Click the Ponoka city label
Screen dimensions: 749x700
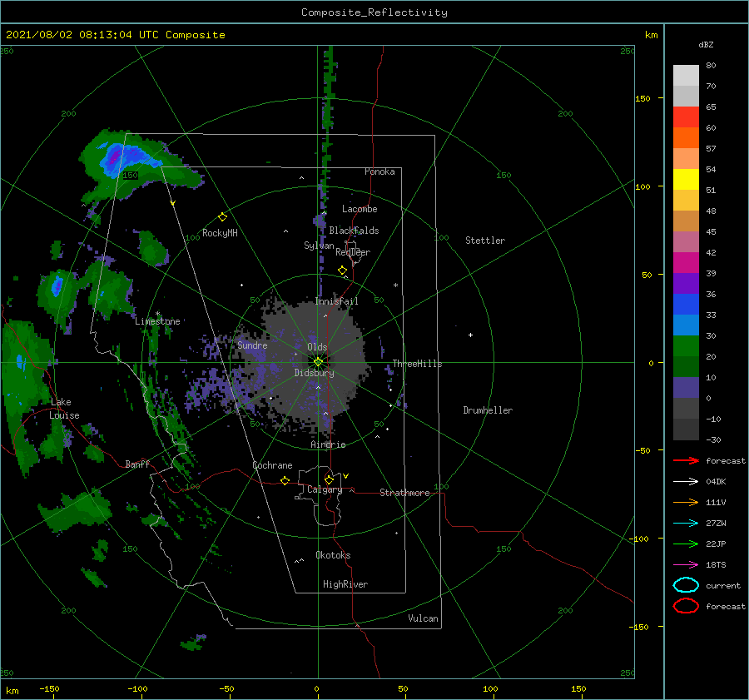point(379,171)
